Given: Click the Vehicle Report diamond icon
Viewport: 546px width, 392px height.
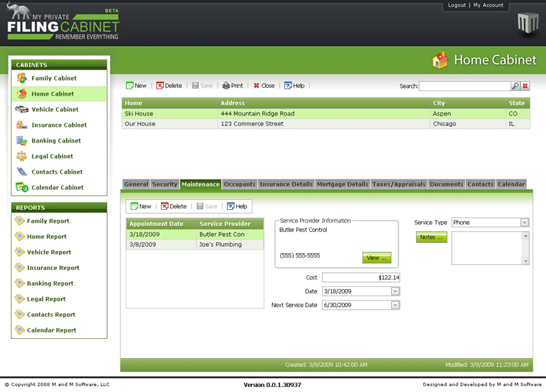Looking at the screenshot, I should click(x=20, y=252).
